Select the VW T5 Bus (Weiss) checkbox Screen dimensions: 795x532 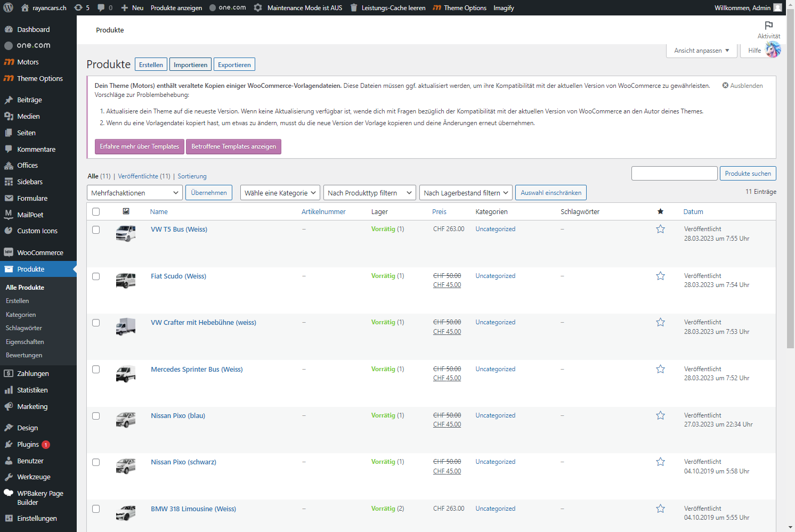[96, 230]
